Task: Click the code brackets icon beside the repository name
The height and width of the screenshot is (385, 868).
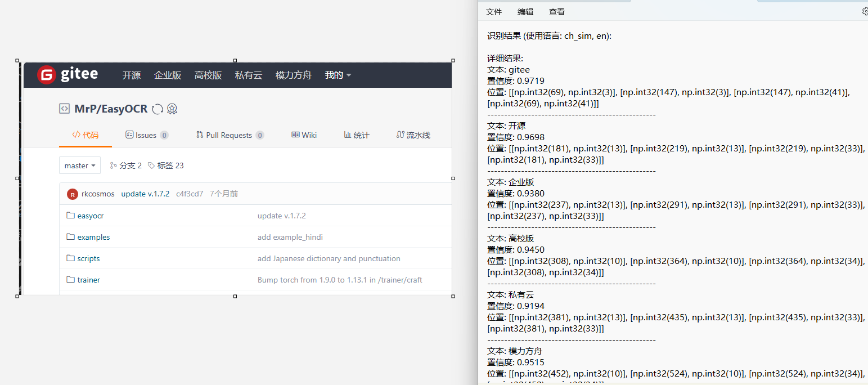Action: tap(65, 108)
